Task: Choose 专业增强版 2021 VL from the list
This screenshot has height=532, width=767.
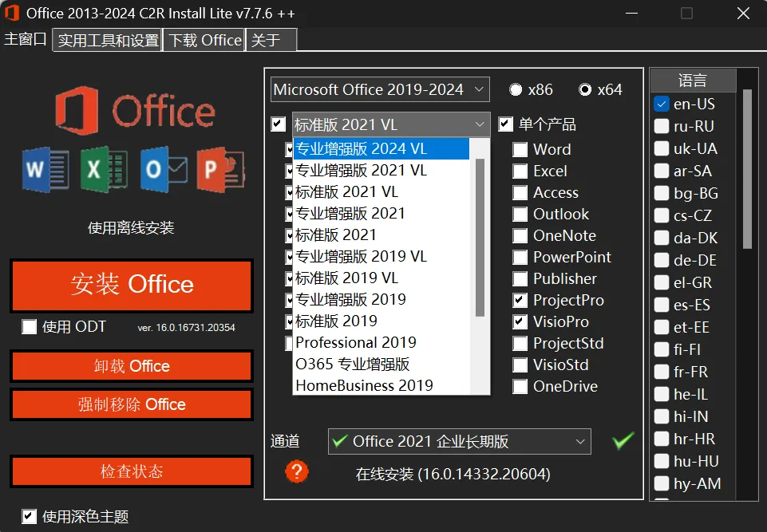Action: tap(382, 170)
